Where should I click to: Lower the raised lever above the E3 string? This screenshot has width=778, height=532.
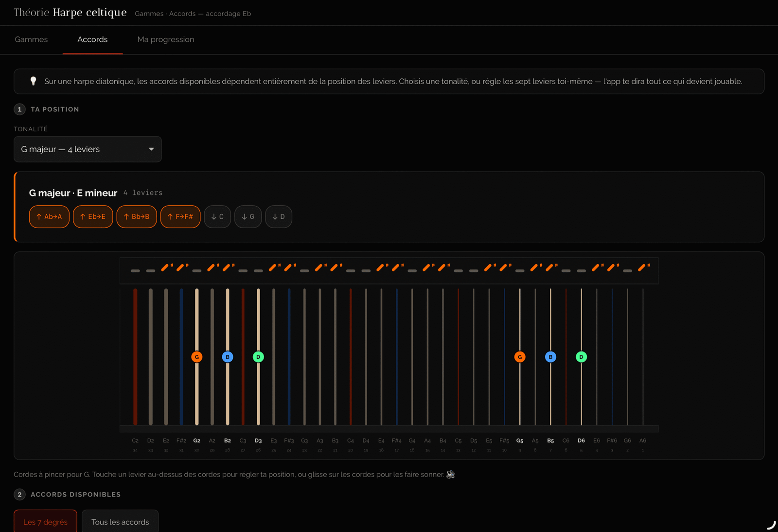[274, 267]
